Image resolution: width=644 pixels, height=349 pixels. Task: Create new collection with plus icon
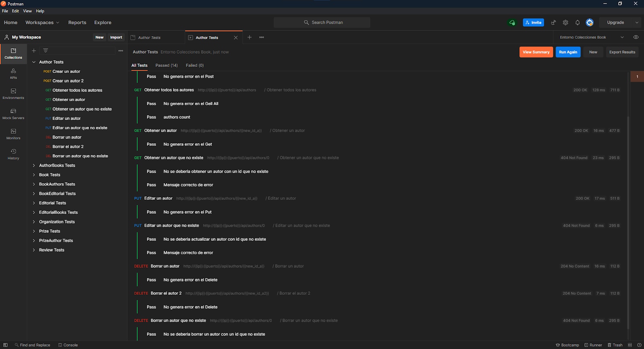coord(34,51)
